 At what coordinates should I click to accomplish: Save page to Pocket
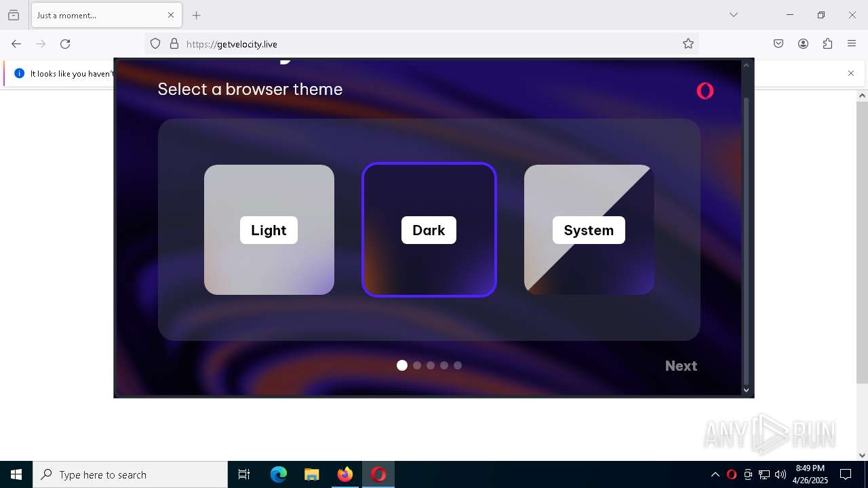(x=778, y=44)
